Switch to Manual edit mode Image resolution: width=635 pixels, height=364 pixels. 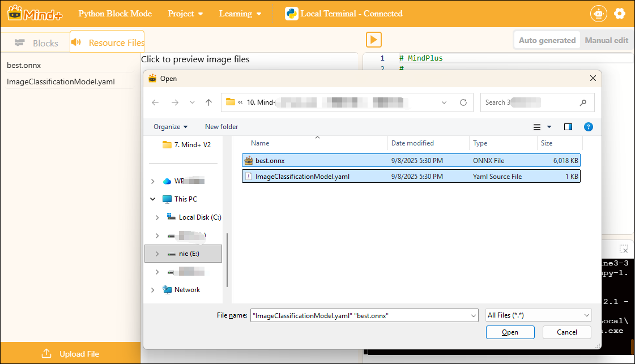606,40
